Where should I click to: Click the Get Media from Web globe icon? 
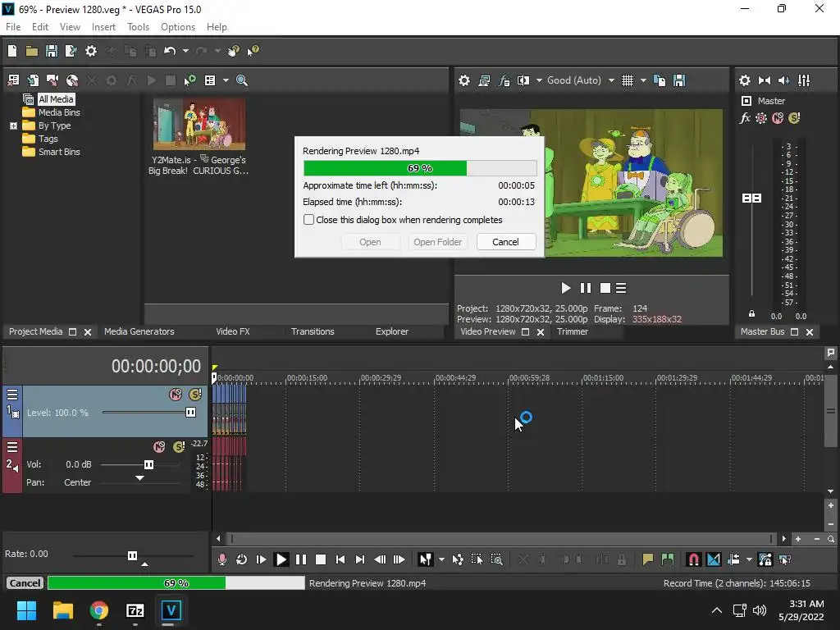tap(72, 80)
